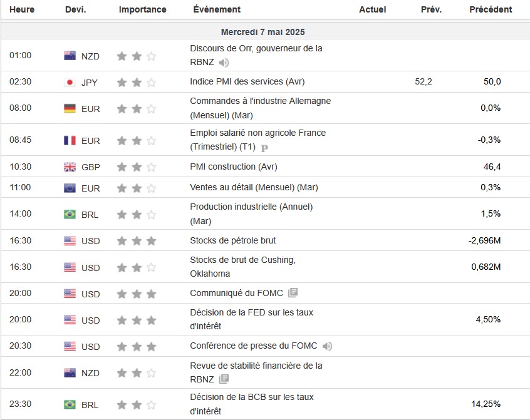This screenshot has width=530, height=420.
Task: Click the preliminary 'P' icon on the Emploi salarié France row
Action: (264, 148)
